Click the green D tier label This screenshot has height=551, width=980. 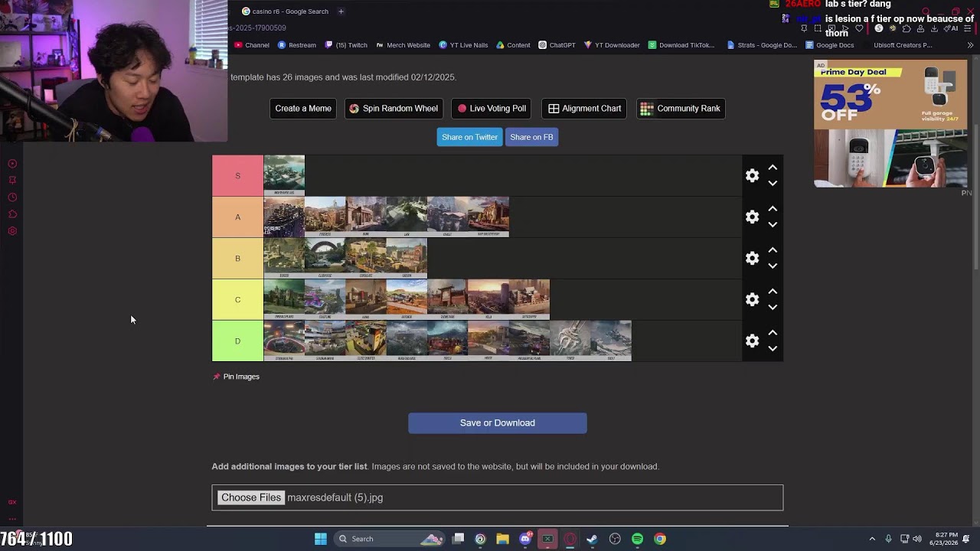[237, 341]
